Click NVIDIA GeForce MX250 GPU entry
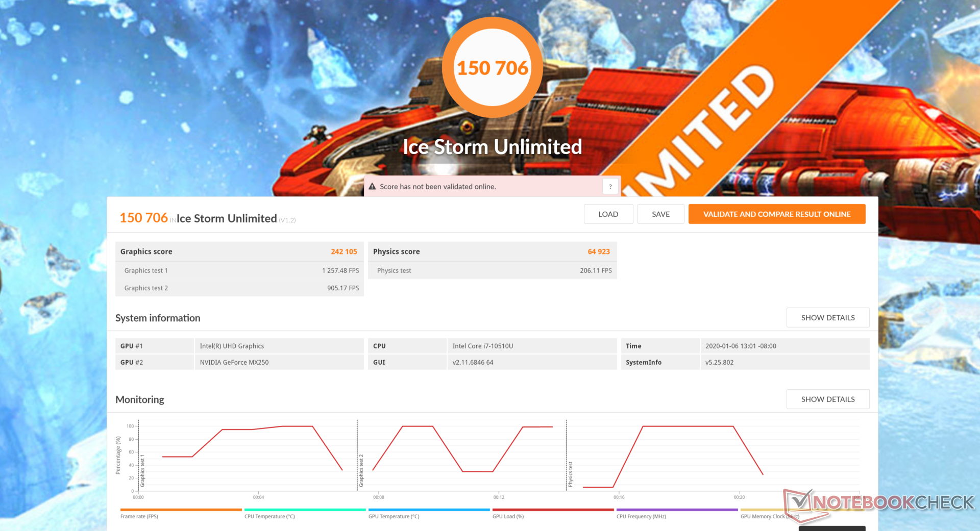Viewport: 980px width, 531px height. pyautogui.click(x=234, y=362)
